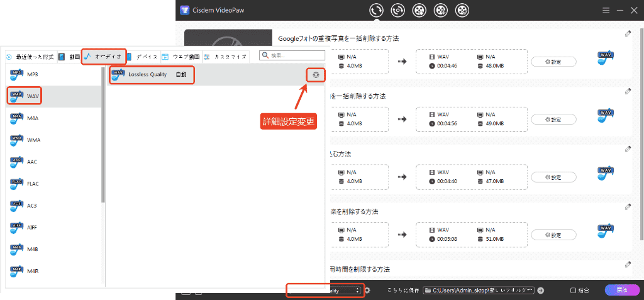Switch to ウェブ動画 tab
The image size is (644, 300).
pos(180,57)
